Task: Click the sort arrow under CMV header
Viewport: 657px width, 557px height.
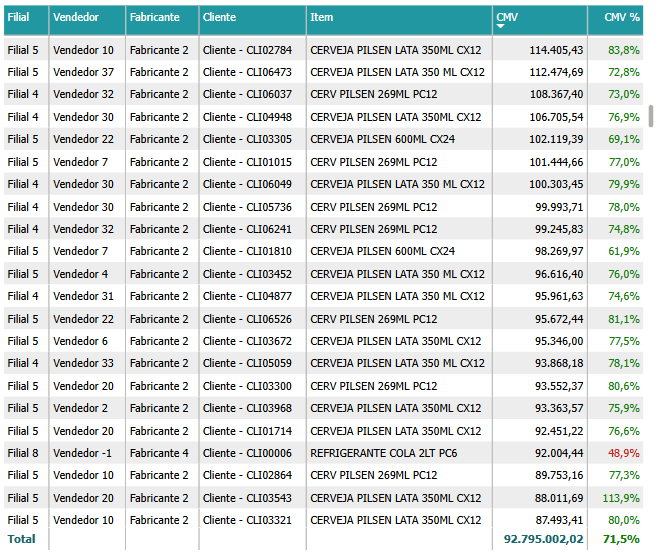Action: point(501,27)
